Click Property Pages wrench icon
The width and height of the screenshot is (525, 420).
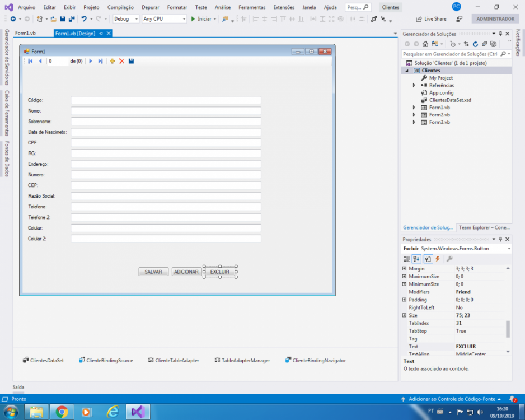pos(449,259)
